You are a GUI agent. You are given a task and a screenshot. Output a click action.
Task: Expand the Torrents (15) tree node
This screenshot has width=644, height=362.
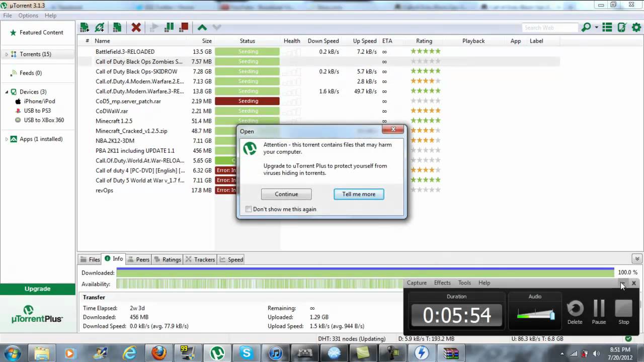(x=7, y=54)
